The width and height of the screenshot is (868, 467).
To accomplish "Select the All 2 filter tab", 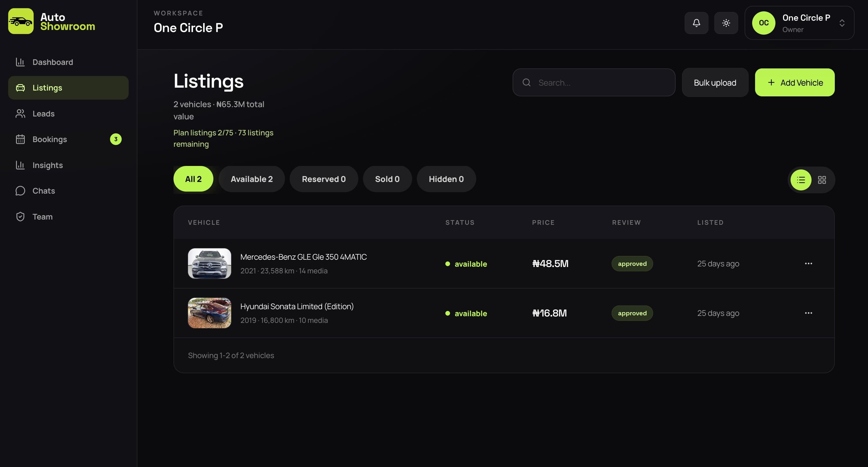I will (193, 179).
